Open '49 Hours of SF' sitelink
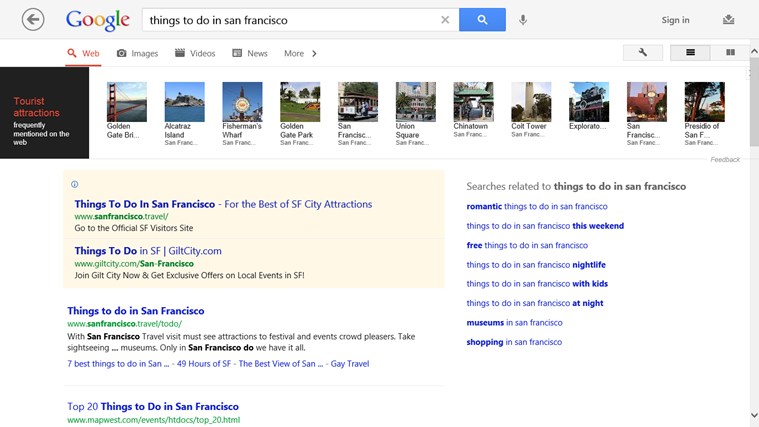 pyautogui.click(x=204, y=364)
